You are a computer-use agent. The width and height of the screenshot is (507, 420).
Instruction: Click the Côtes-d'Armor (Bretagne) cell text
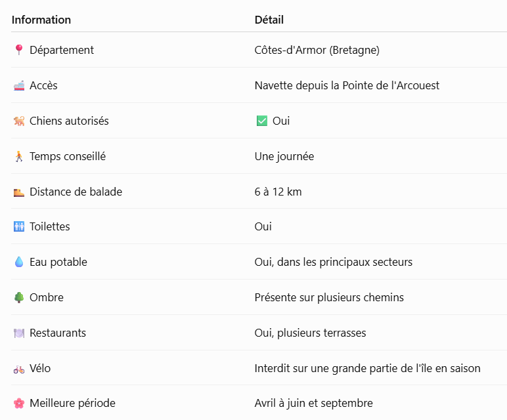pyautogui.click(x=317, y=50)
